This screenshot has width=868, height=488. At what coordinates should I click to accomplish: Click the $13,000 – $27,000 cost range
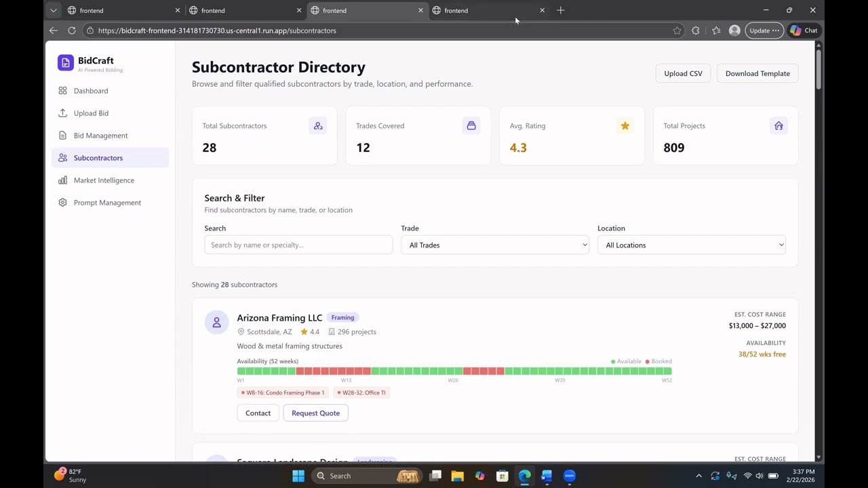tap(757, 325)
